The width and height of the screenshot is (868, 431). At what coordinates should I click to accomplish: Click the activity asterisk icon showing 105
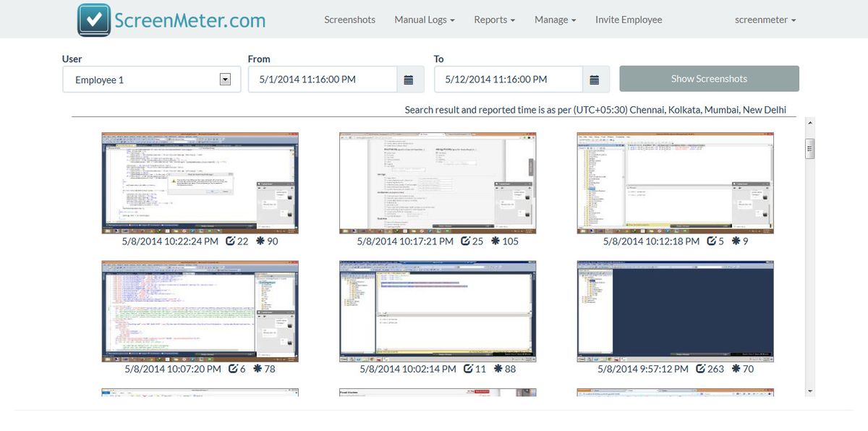[495, 241]
